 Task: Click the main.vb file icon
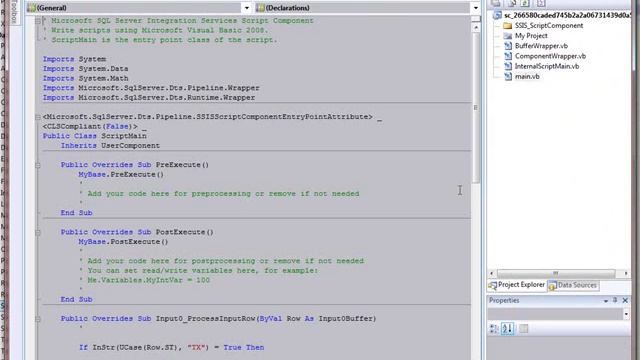point(508,76)
